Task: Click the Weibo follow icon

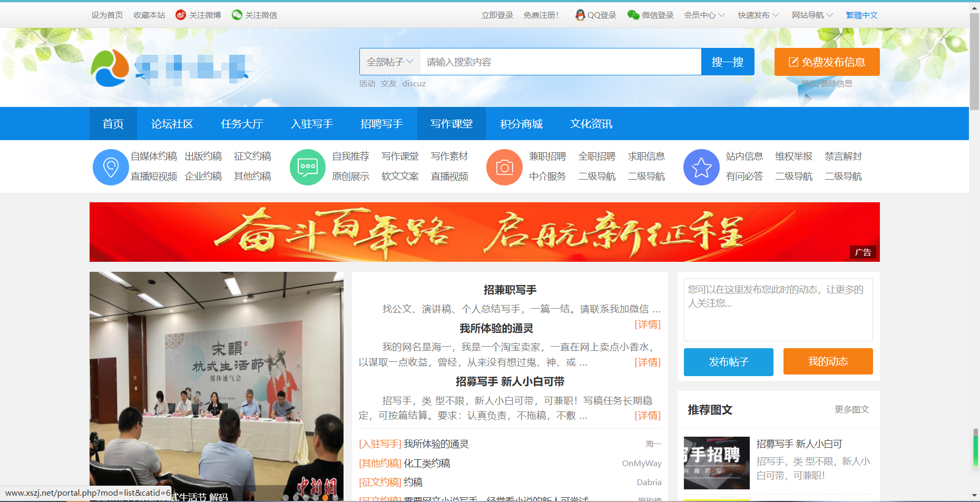Action: coord(181,15)
